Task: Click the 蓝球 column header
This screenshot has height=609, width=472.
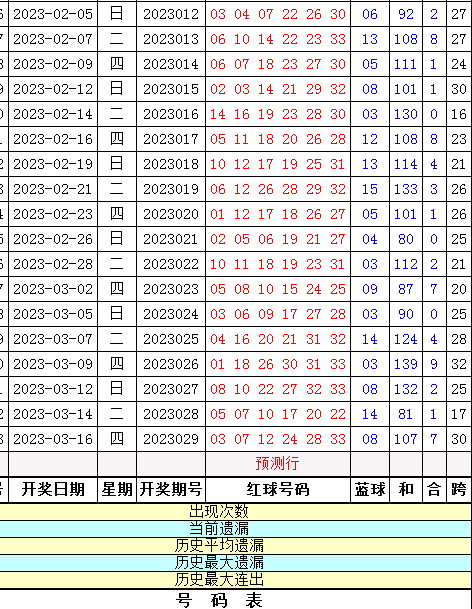Action: pyautogui.click(x=370, y=489)
